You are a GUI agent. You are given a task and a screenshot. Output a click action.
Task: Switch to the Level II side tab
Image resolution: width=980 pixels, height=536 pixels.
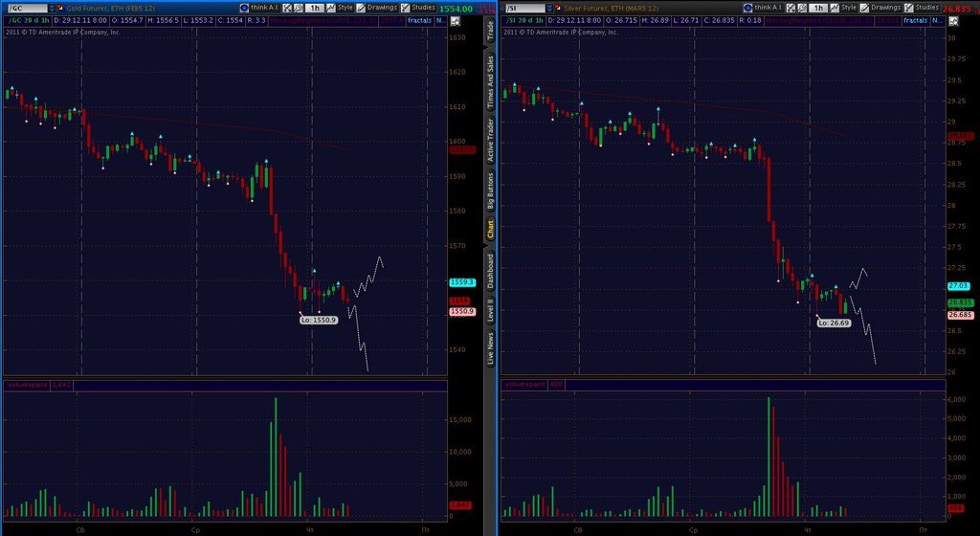pyautogui.click(x=491, y=309)
